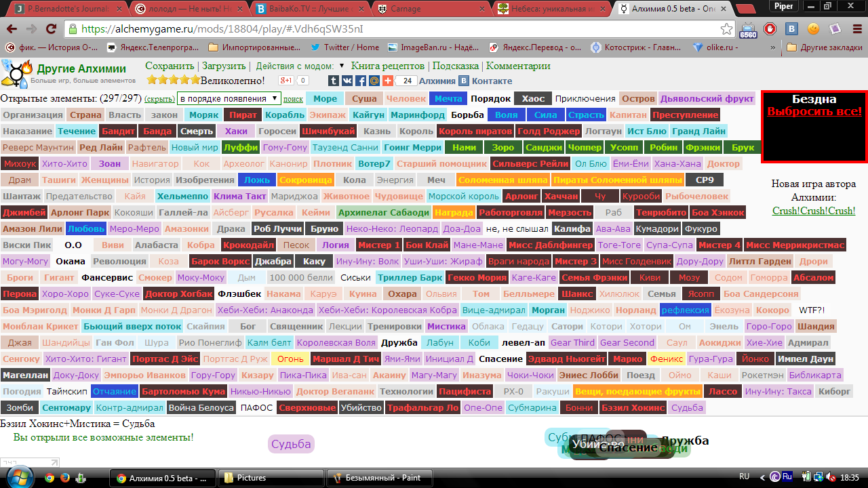Open the Windows Start button
This screenshot has width=868, height=488.
tap(19, 477)
